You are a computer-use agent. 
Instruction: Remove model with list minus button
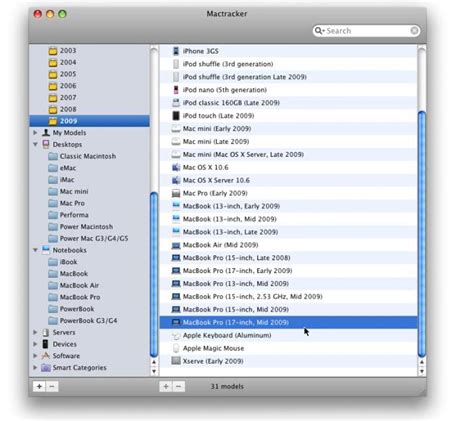pos(179,387)
